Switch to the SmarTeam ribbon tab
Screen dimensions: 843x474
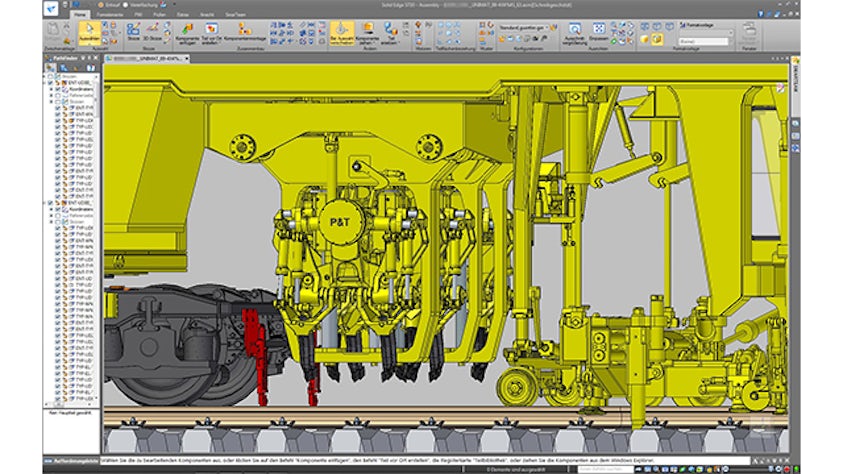coord(235,15)
